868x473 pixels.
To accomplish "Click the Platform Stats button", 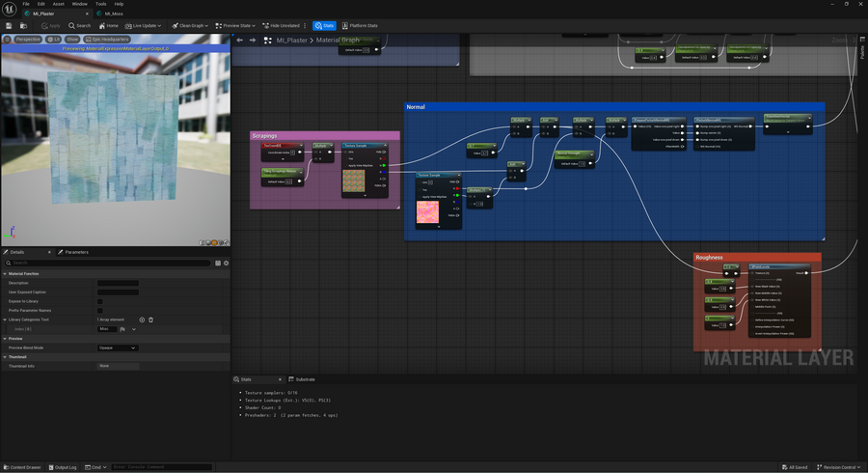I will [361, 25].
